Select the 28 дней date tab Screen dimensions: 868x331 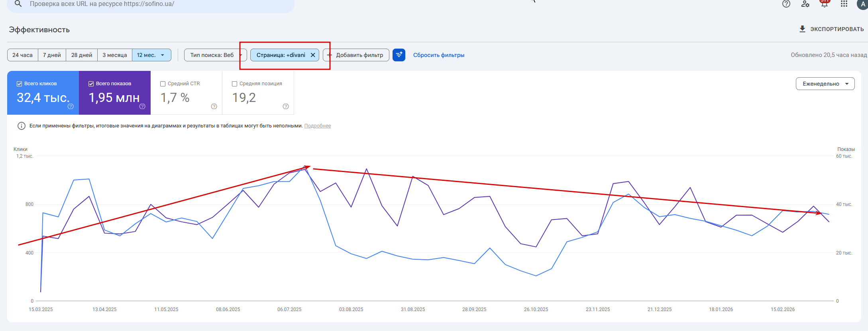[x=82, y=55]
